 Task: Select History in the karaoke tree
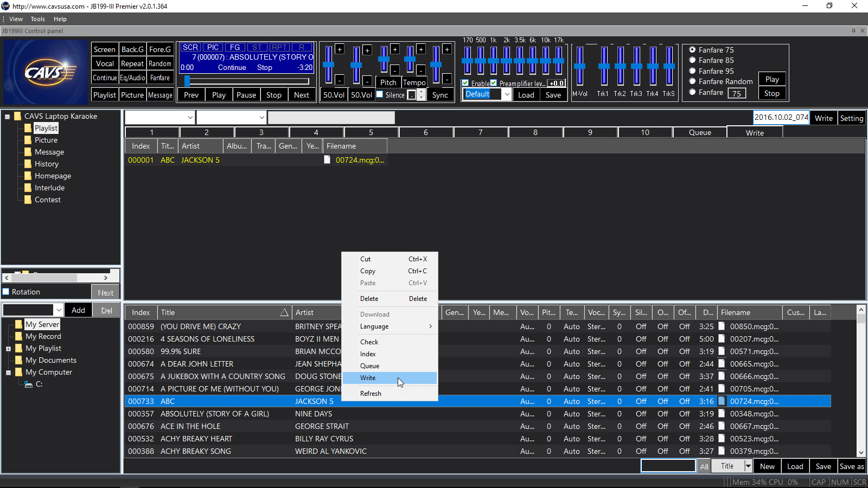tap(47, 164)
